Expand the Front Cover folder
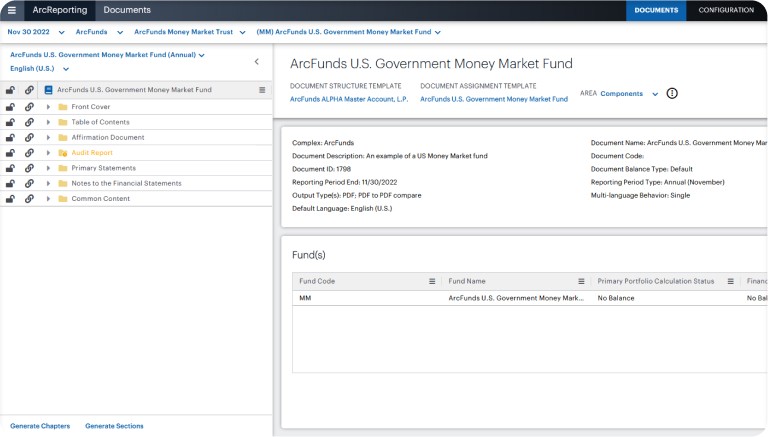Screen dimensions: 768x437 [48, 107]
